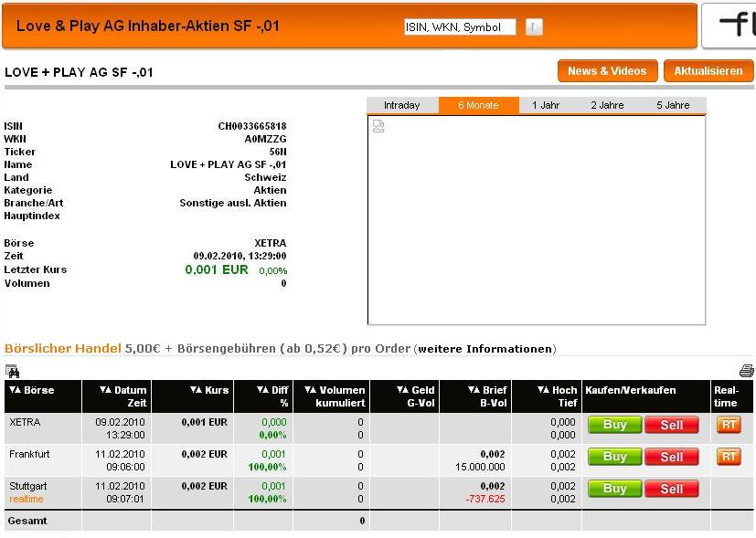Select the 1 Jahr chart tab
Image resolution: width=756 pixels, height=538 pixels.
point(546,105)
